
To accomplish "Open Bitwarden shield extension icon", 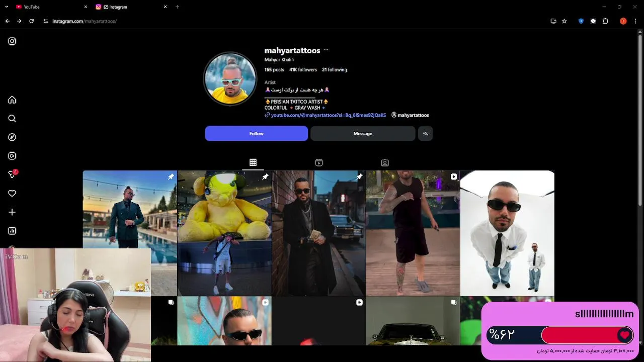I will tap(581, 21).
